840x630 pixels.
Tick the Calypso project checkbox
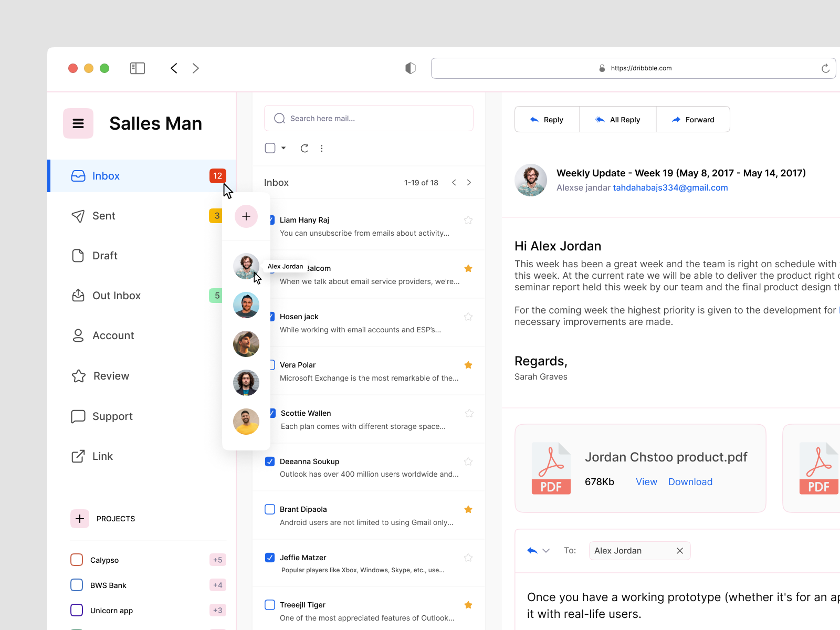(x=77, y=560)
